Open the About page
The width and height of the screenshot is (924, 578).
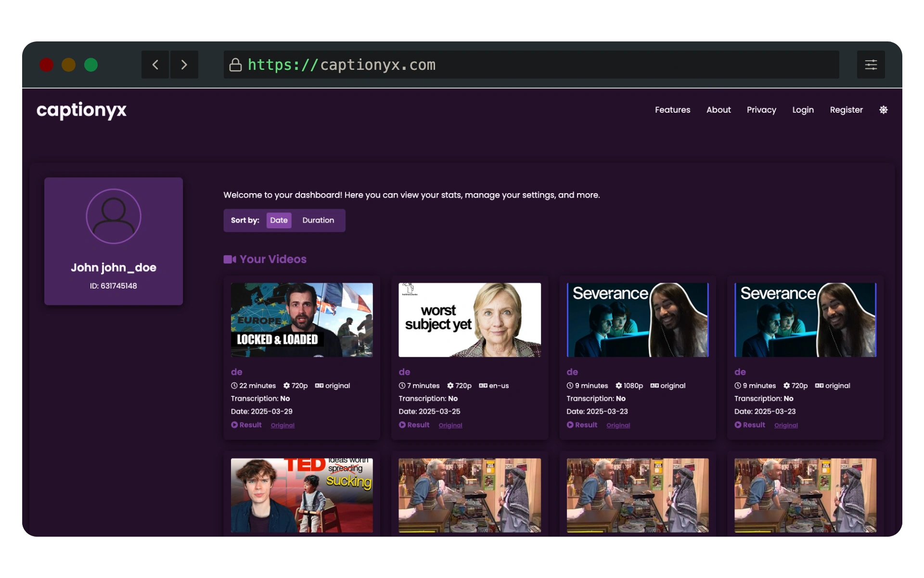(x=719, y=110)
